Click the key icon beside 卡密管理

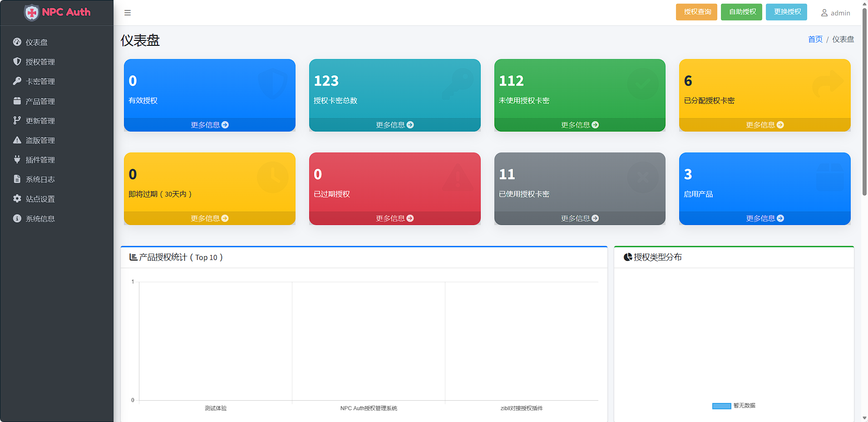17,81
